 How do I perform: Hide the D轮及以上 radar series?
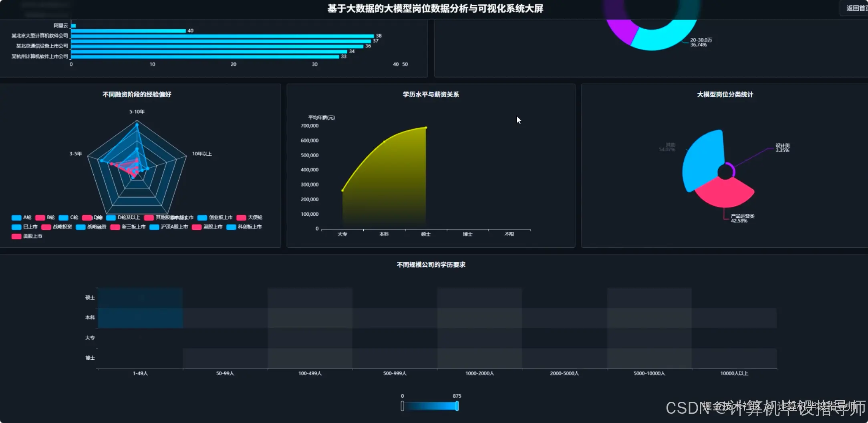click(x=123, y=218)
